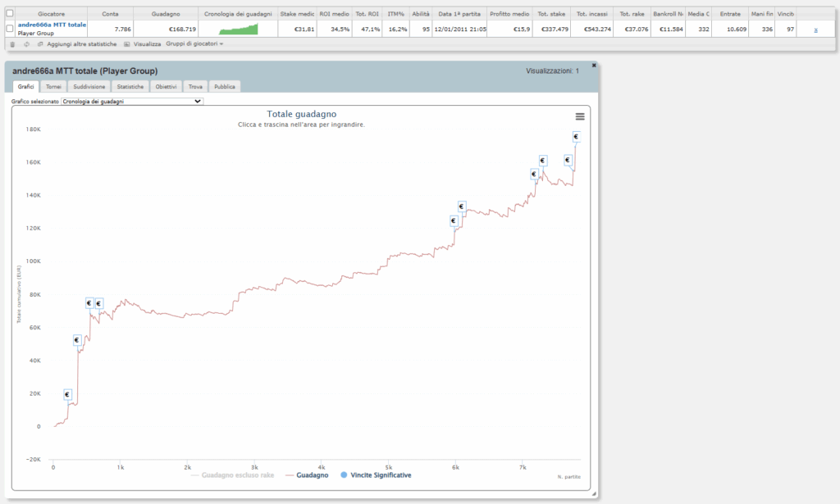Click the Aggiungi altre statistiche icon
Screen dimensions: 840x504
click(x=40, y=44)
